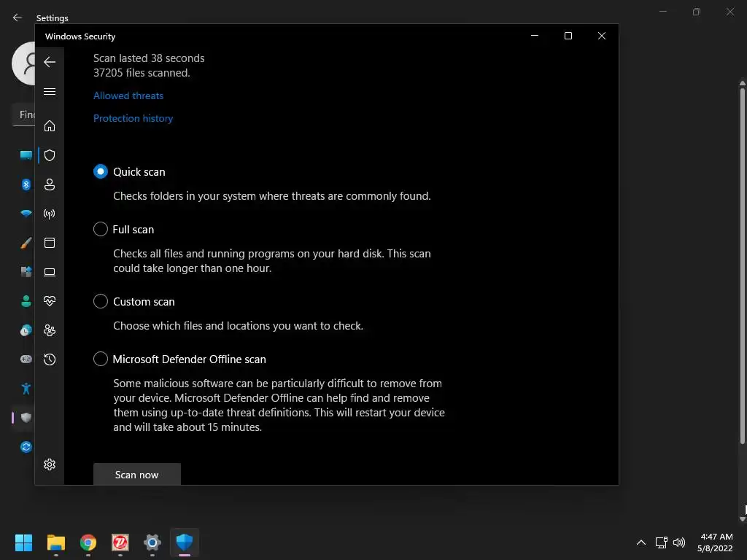Open Protection history clock icon

(50, 359)
